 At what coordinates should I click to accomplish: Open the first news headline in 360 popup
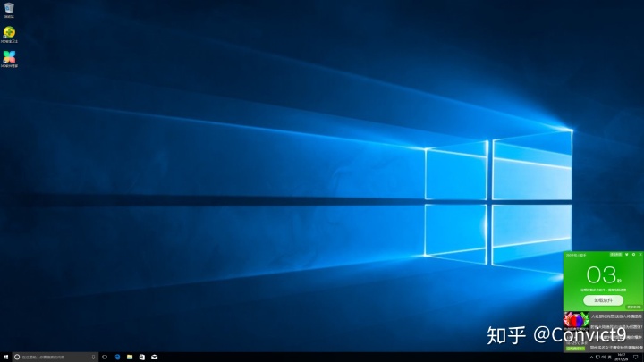point(616,316)
